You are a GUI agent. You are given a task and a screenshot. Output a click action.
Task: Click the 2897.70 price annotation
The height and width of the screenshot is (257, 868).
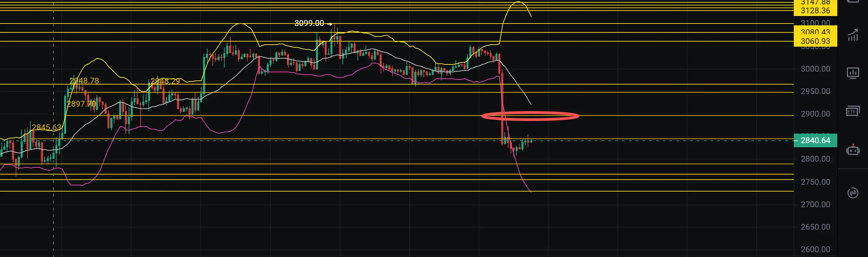[82, 104]
